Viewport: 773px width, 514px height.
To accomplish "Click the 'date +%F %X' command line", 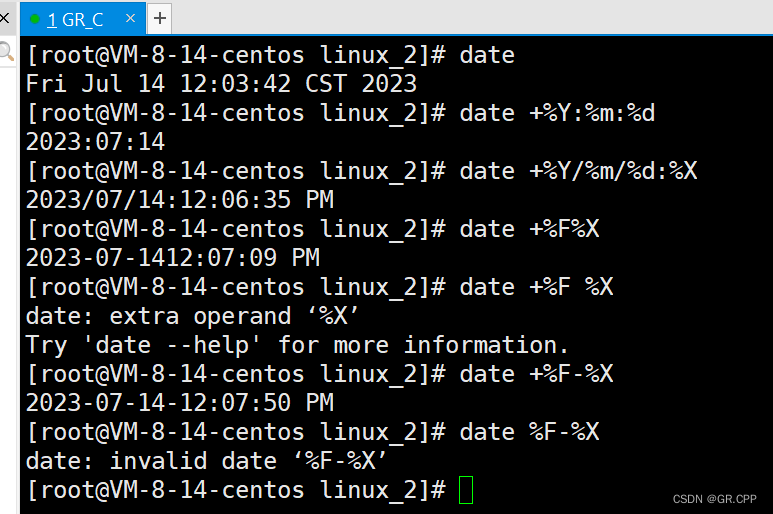I will (x=319, y=287).
